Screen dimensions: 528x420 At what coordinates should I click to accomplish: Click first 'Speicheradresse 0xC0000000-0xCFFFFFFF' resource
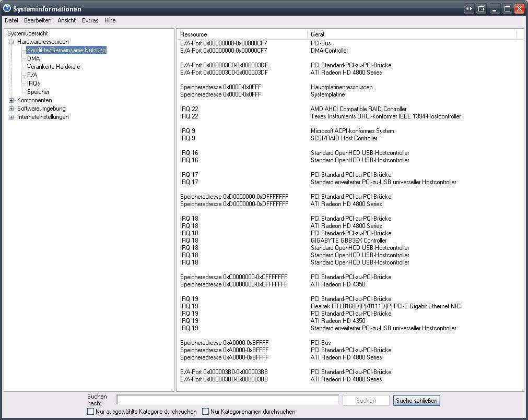tap(233, 277)
